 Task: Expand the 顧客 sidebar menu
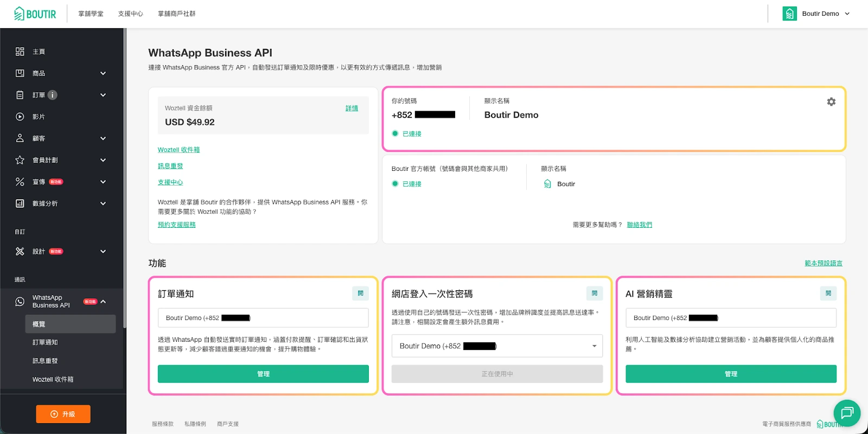(103, 138)
